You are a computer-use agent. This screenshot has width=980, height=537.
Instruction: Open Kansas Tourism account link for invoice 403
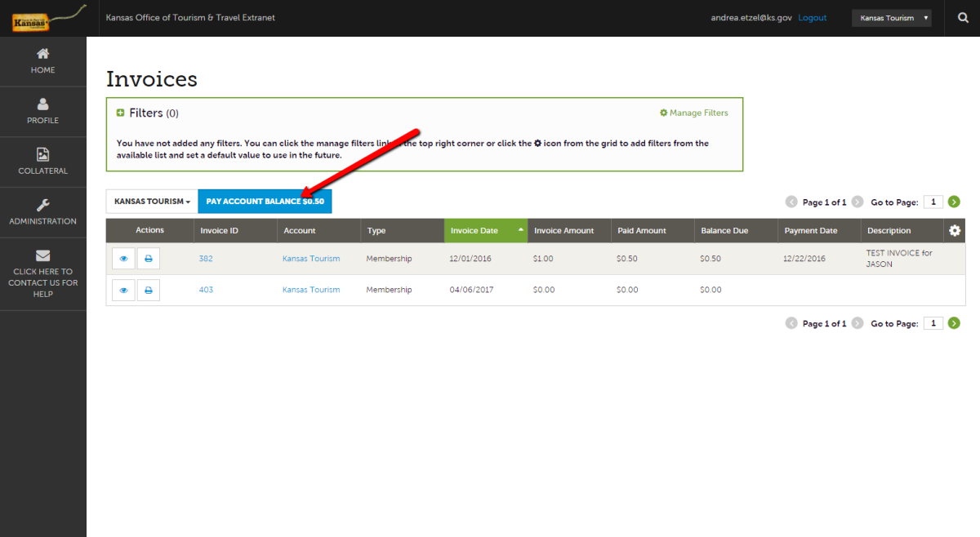pyautogui.click(x=311, y=290)
